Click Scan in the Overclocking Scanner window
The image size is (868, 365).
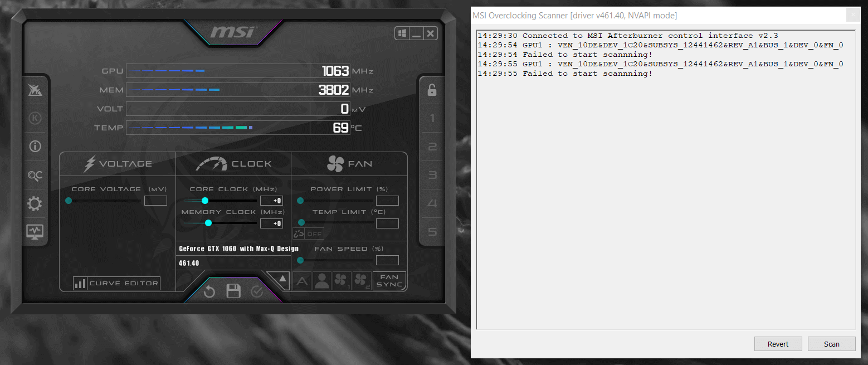click(x=831, y=344)
